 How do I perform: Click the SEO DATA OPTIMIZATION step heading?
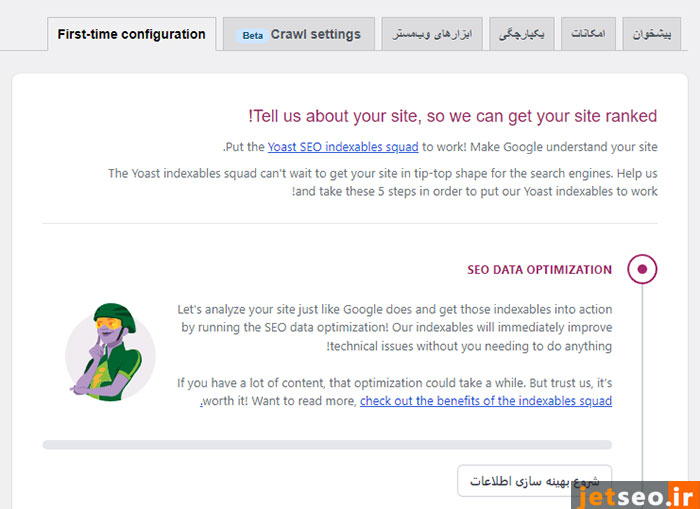coord(539,270)
